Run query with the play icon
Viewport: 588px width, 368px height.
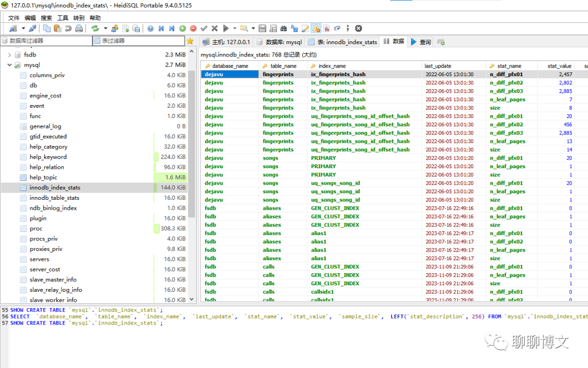click(x=226, y=28)
